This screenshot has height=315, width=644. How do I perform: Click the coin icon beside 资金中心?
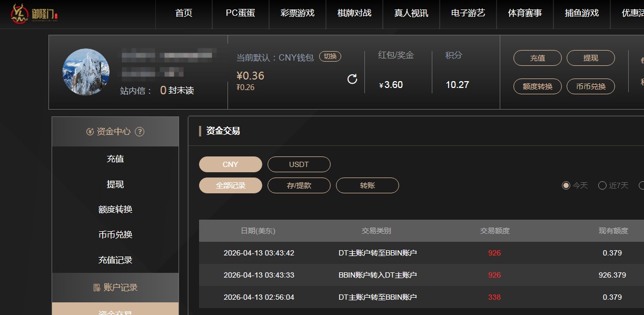pyautogui.click(x=88, y=132)
